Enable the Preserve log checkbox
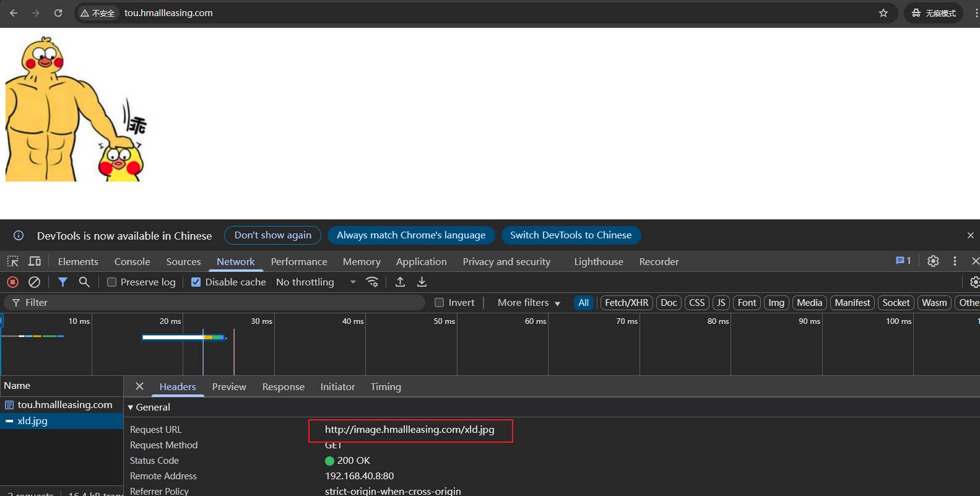This screenshot has width=980, height=496. [x=112, y=282]
